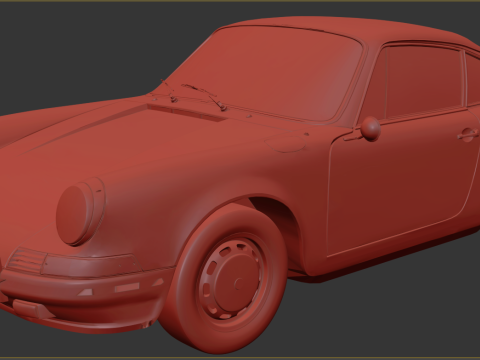
Task: Select the right windshield wiper
Action: click(205, 96)
